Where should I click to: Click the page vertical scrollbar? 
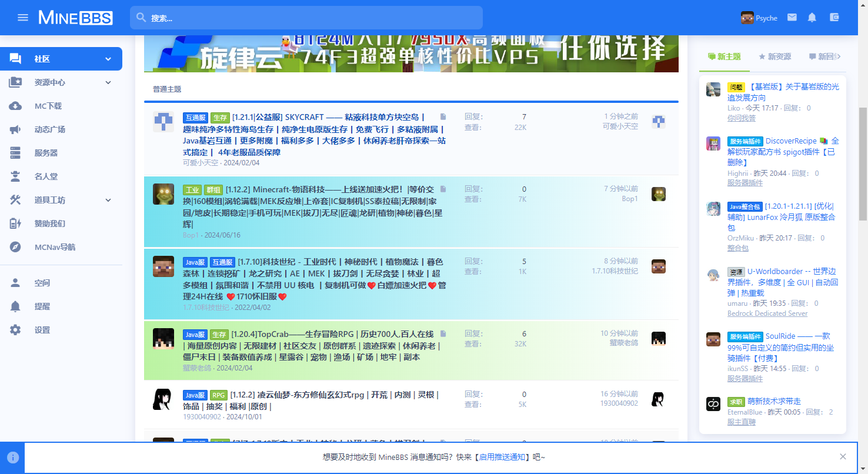tap(863, 164)
